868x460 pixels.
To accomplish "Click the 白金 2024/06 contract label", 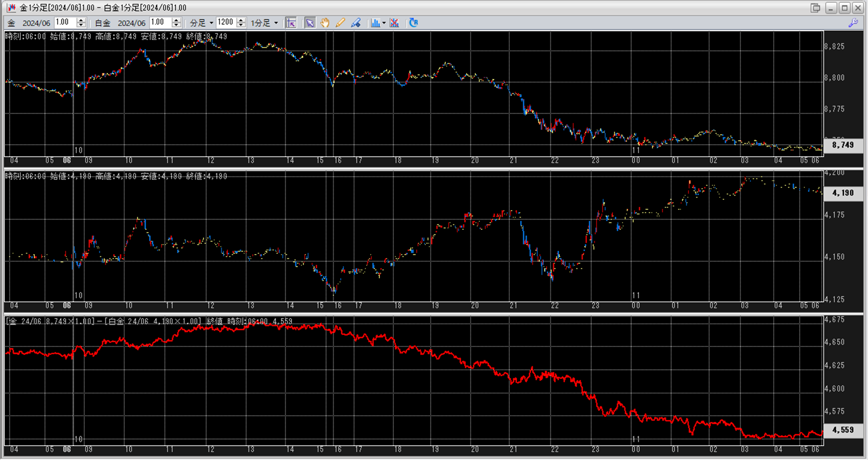I will [x=131, y=23].
